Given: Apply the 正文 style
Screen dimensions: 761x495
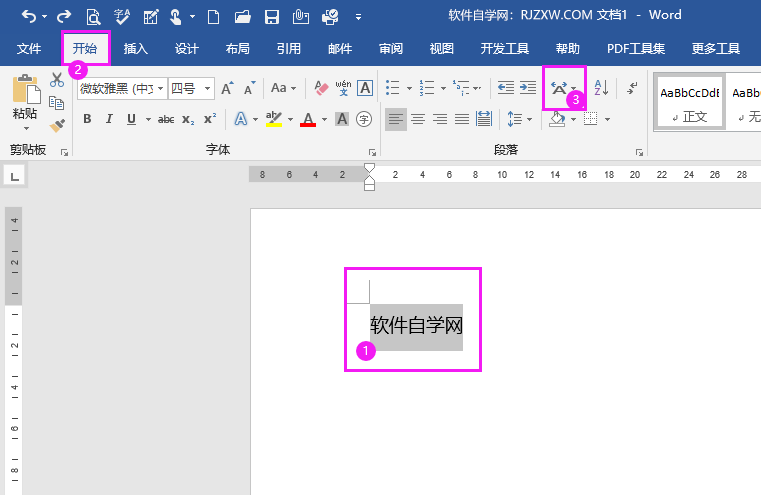Looking at the screenshot, I should pos(689,102).
